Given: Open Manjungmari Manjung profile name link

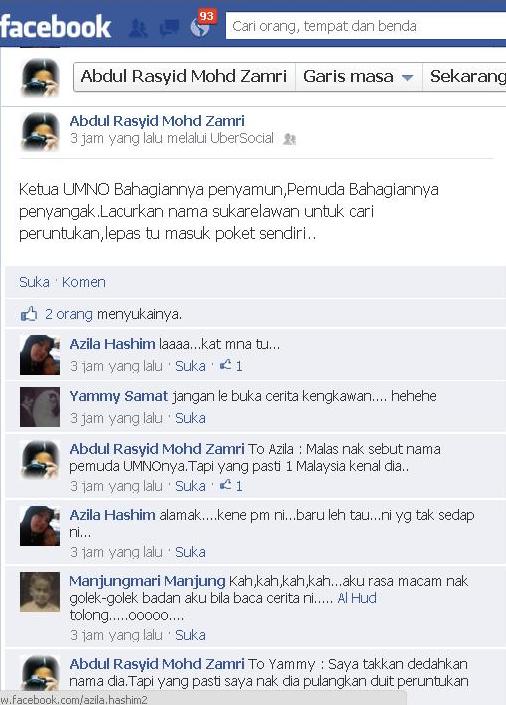Looking at the screenshot, I should tap(147, 581).
